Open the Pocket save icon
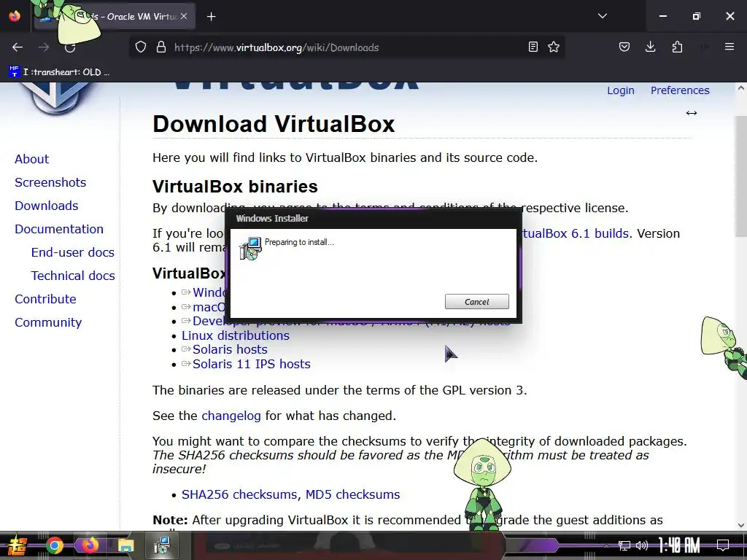Viewport: 747px width, 560px height. tap(624, 47)
